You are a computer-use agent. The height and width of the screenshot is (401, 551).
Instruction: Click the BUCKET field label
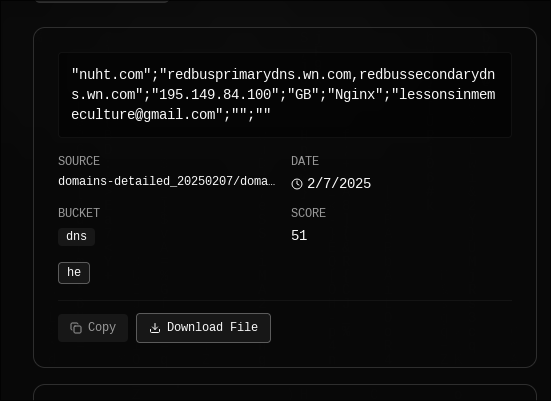[x=79, y=213]
